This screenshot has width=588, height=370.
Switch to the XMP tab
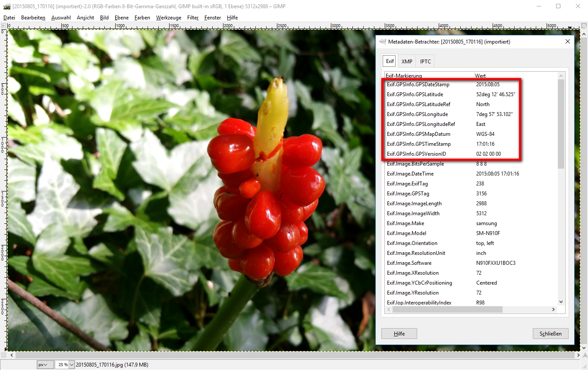tap(407, 62)
